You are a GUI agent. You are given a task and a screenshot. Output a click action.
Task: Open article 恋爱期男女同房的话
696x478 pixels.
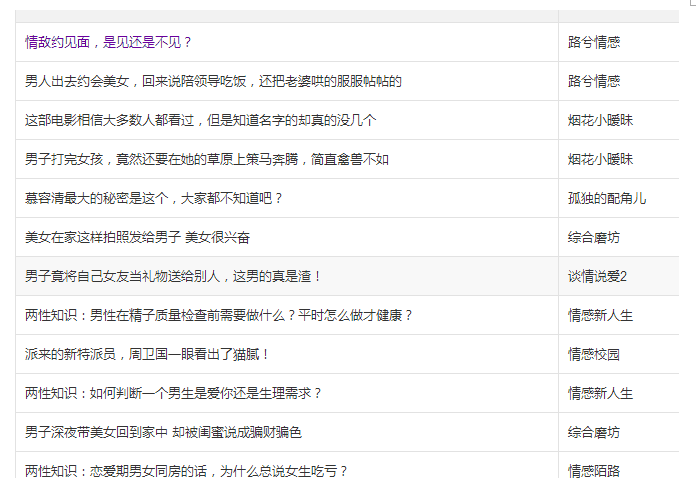[186, 470]
